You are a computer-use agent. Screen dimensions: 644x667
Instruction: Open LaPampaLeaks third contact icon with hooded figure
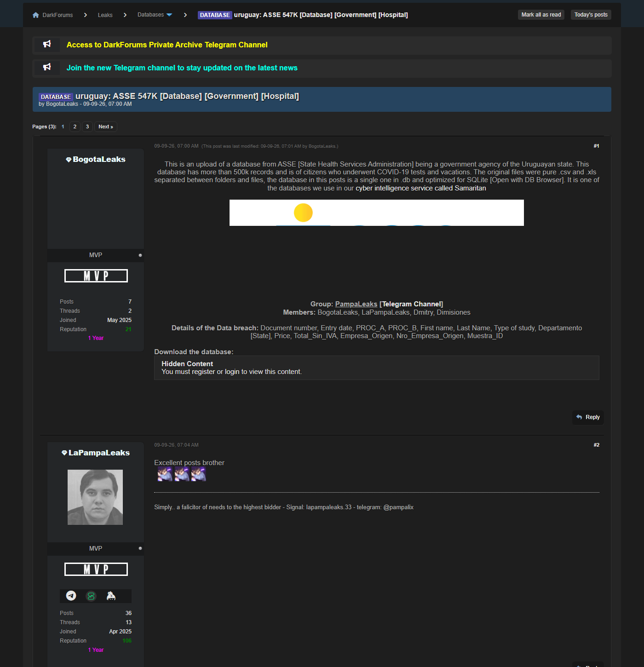tap(111, 596)
